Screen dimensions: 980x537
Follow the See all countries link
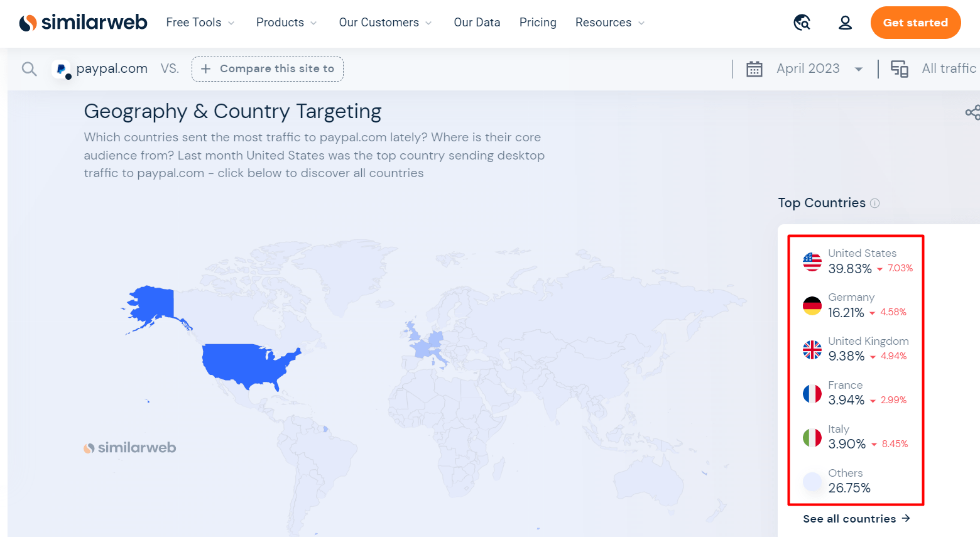tap(856, 519)
